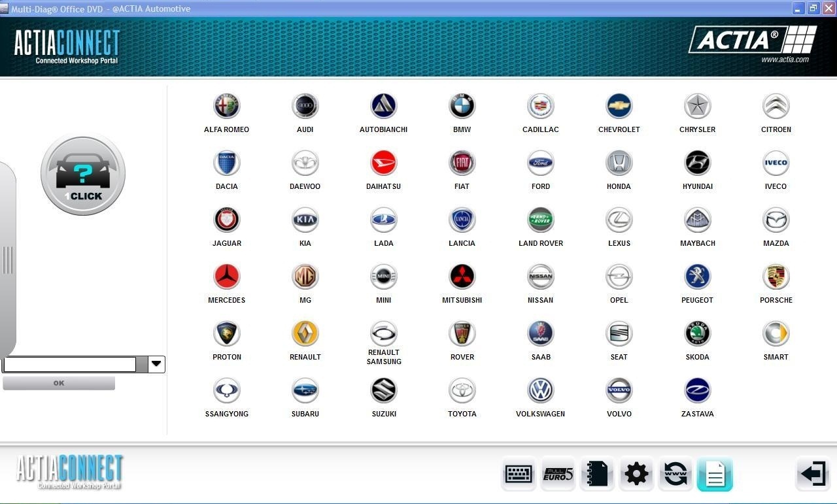Screen dimensions: 837x504
Task: Select the Kia logo
Action: pos(305,220)
